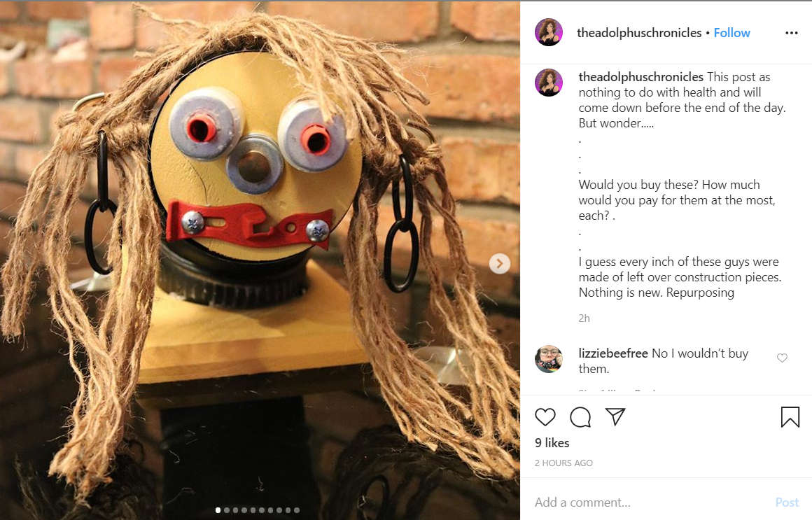Go to next photo with arrow
The width and height of the screenshot is (812, 520).
(x=500, y=264)
